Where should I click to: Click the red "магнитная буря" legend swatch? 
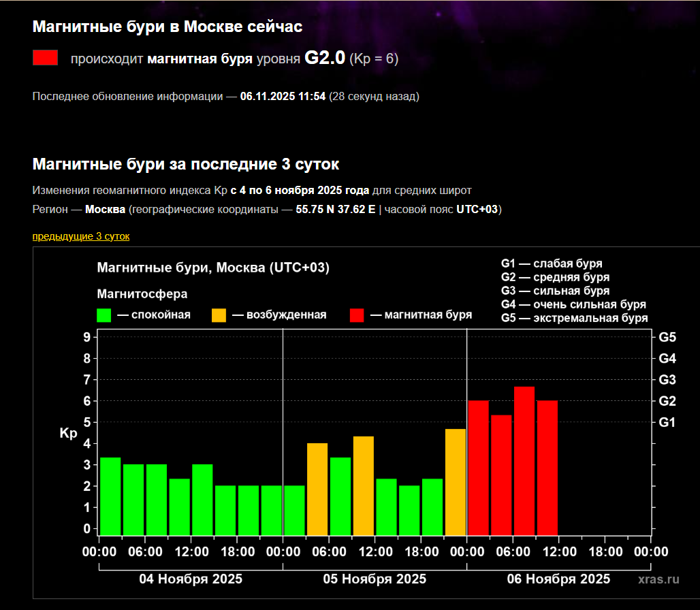coord(357,315)
